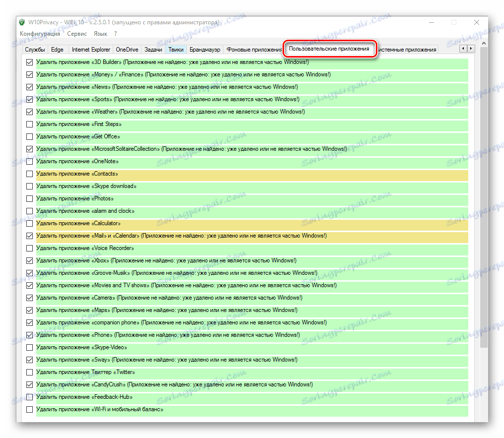Check the «Contacts» removal checkbox
The image size is (504, 438).
pos(30,174)
